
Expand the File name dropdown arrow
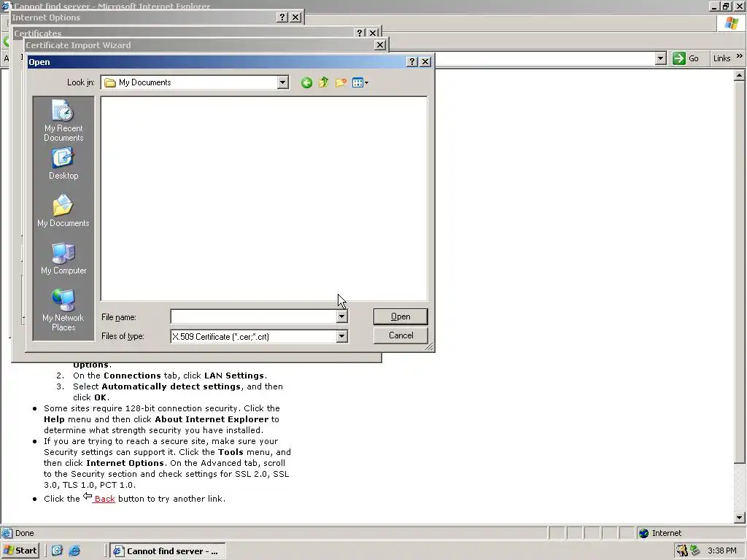point(341,316)
